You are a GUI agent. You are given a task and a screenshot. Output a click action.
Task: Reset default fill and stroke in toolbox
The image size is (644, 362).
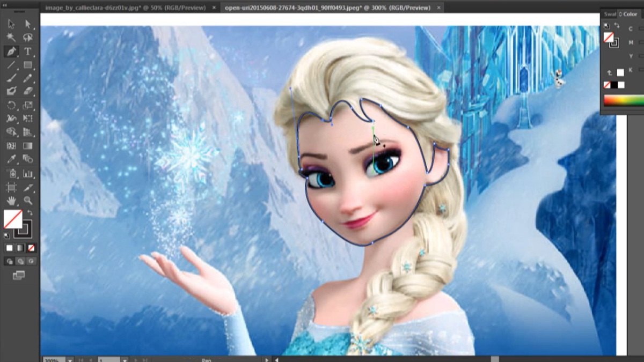point(6,235)
